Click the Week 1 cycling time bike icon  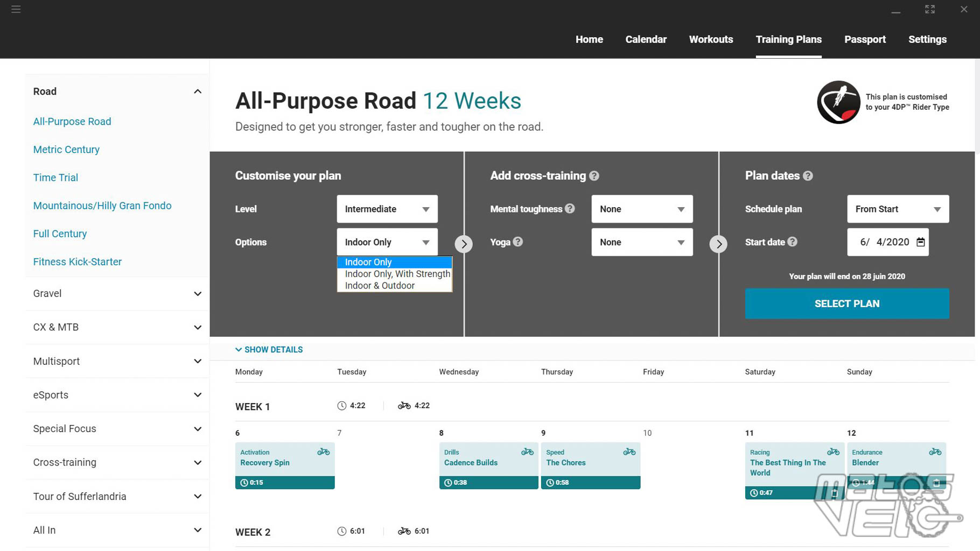[404, 406]
